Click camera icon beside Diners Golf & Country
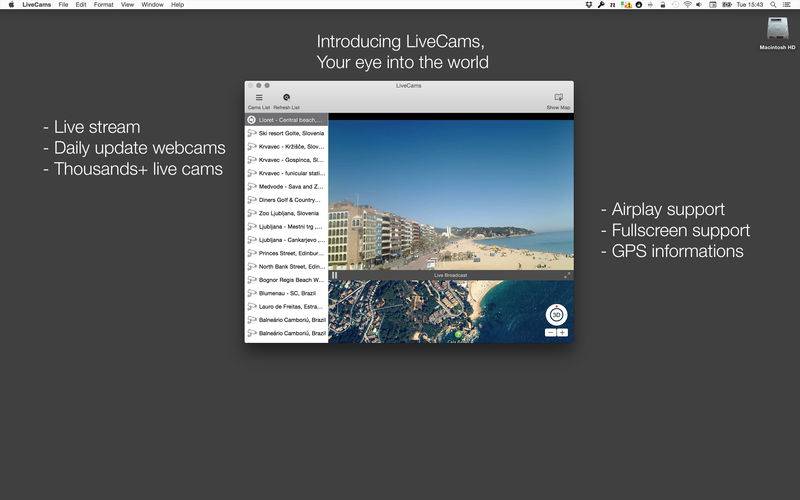The image size is (800, 500). [x=252, y=199]
